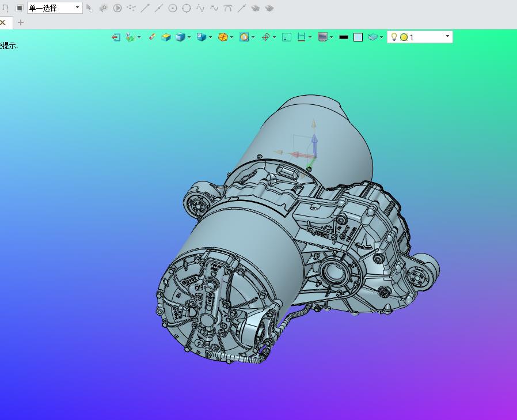
Task: Click the 提示 hint text line
Action: [9, 46]
